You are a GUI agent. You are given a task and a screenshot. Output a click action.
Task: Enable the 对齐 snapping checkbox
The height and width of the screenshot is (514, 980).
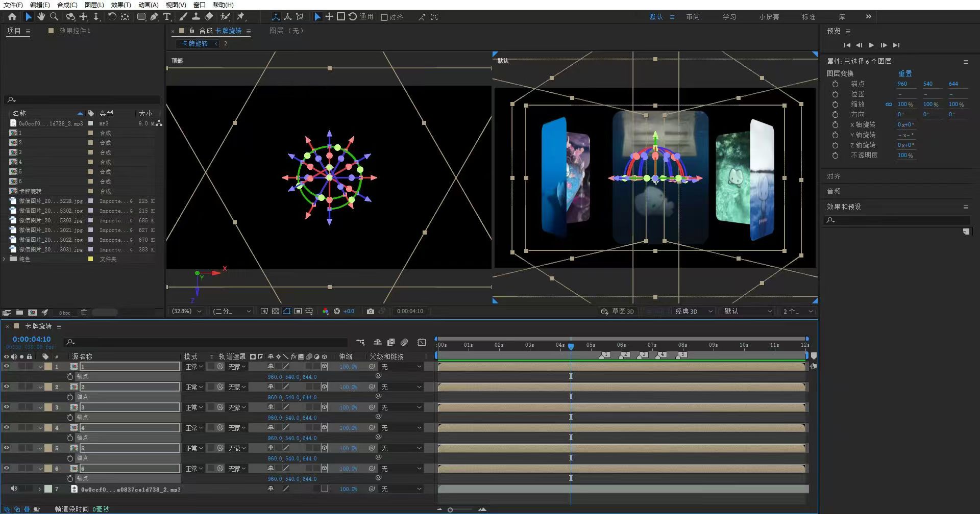(384, 17)
